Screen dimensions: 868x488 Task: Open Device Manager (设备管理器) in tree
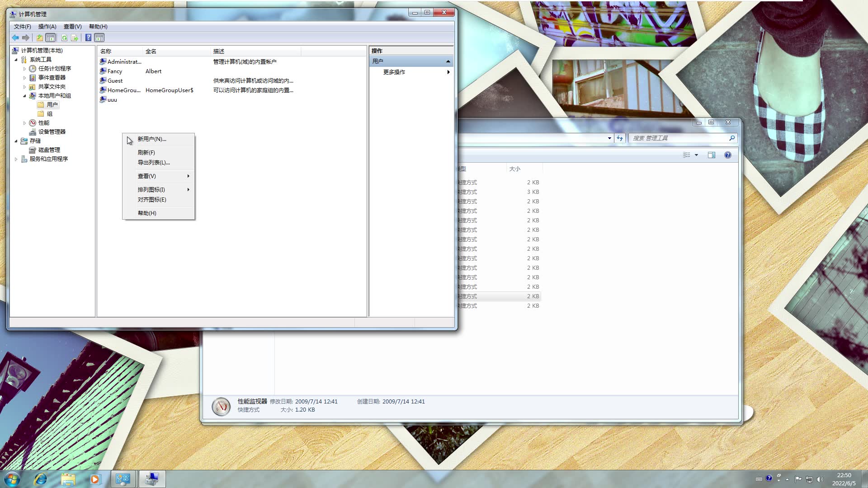(x=52, y=132)
